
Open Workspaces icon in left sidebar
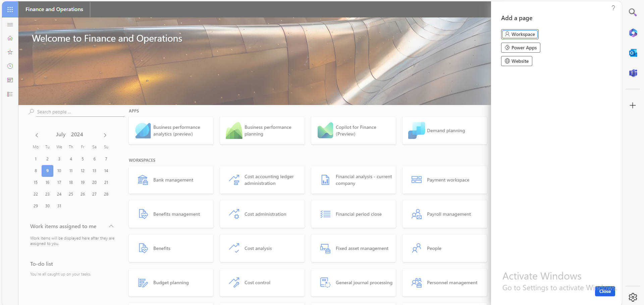[x=10, y=80]
